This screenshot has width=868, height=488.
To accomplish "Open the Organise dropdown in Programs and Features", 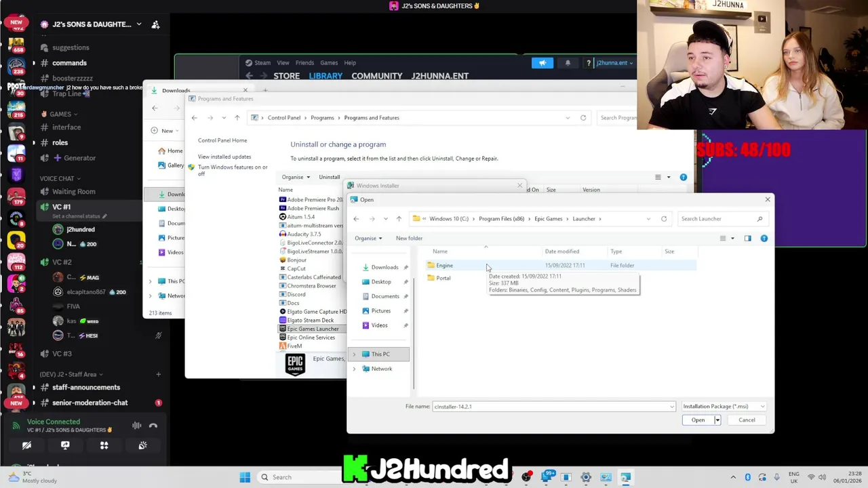I will pyautogui.click(x=296, y=178).
